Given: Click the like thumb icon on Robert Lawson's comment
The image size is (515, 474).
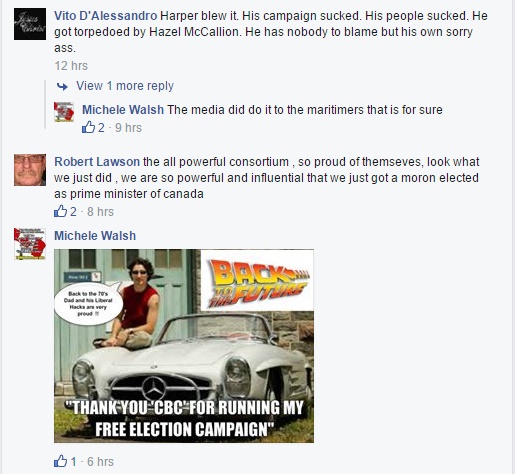Looking at the screenshot, I should coord(60,211).
